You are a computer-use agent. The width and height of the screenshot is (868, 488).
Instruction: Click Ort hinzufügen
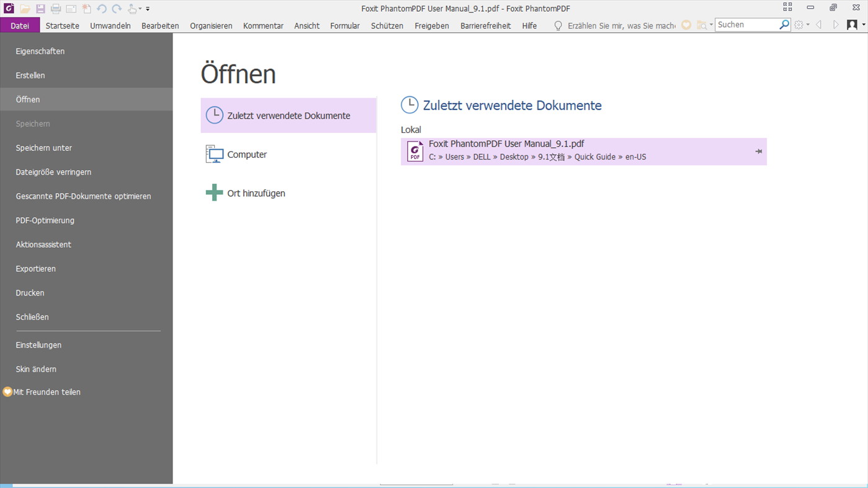coord(289,193)
